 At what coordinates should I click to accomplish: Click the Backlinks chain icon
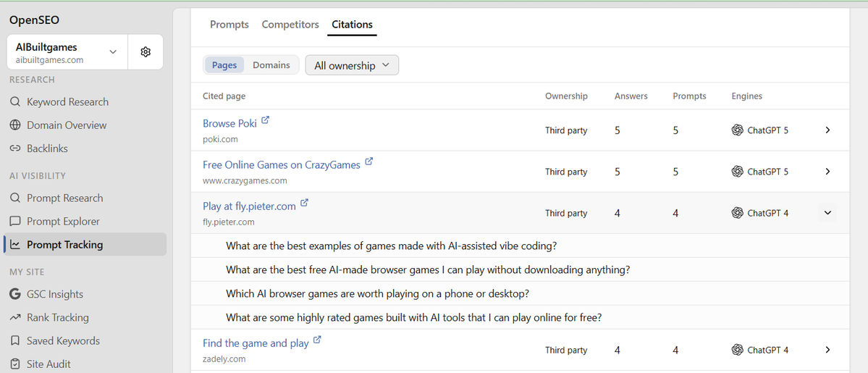(x=15, y=148)
